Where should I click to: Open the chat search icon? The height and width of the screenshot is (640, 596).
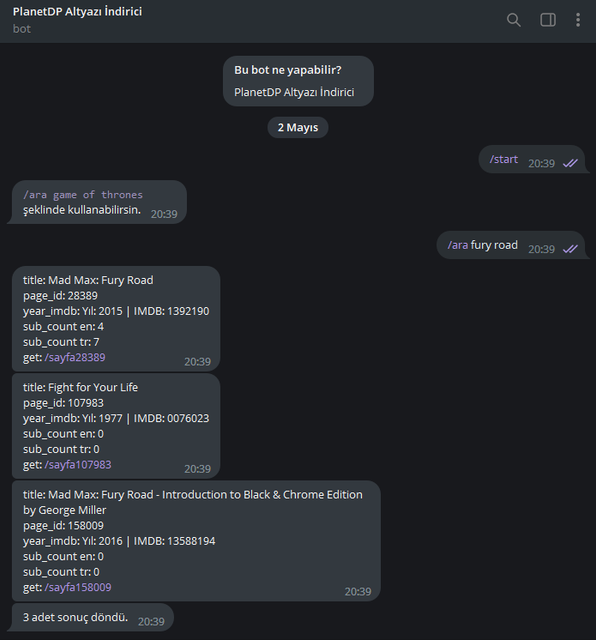click(x=513, y=20)
